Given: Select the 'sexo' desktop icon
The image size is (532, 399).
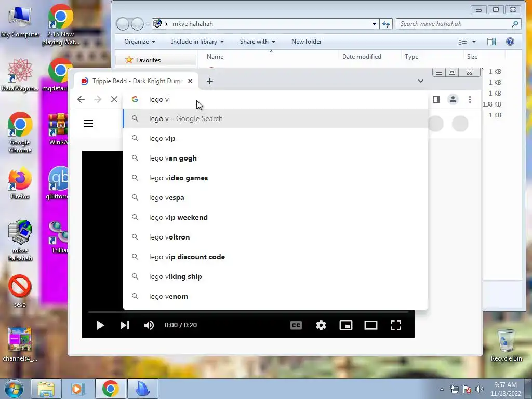Looking at the screenshot, I should pos(20,291).
